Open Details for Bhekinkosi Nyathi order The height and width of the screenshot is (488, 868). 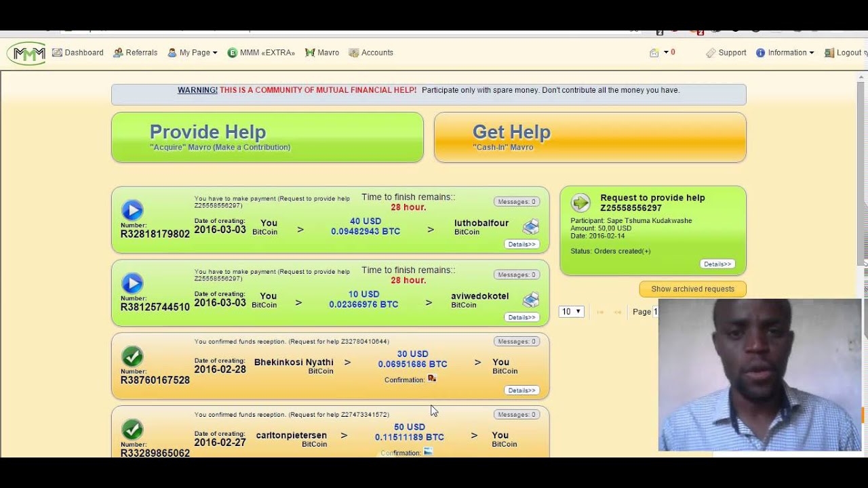[x=521, y=390]
